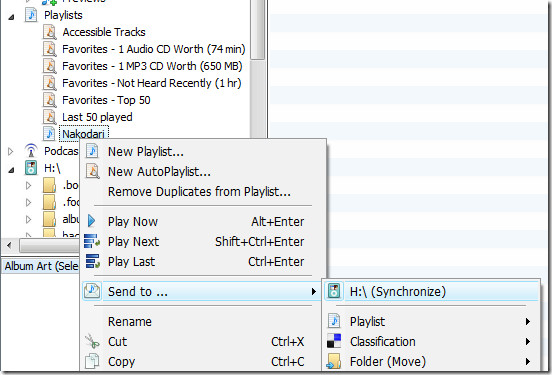Open the Classification submenu arrow
552x375 pixels.
click(528, 341)
